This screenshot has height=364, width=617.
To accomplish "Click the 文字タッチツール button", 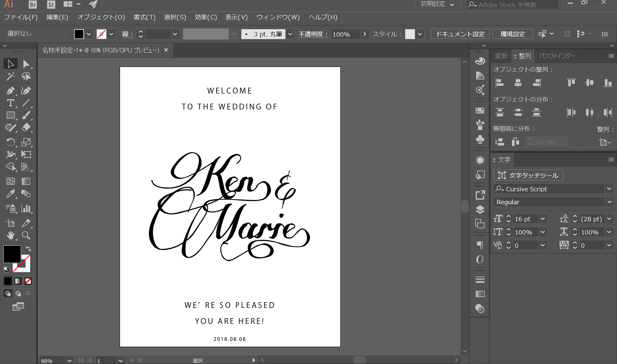I will 528,175.
